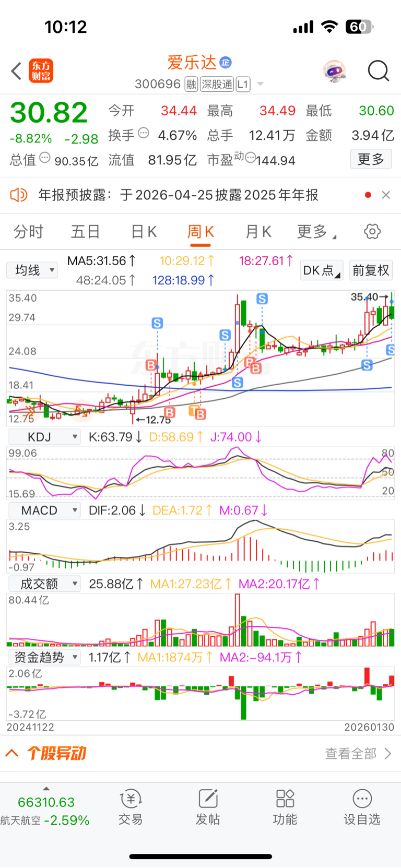This screenshot has height=868, width=401.
Task: Toggle the DK点 button
Action: 321,270
